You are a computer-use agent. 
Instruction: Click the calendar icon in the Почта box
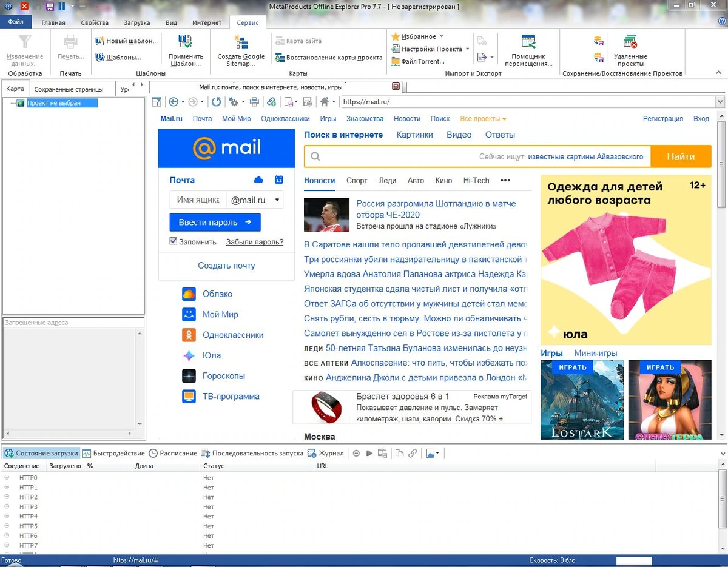278,179
